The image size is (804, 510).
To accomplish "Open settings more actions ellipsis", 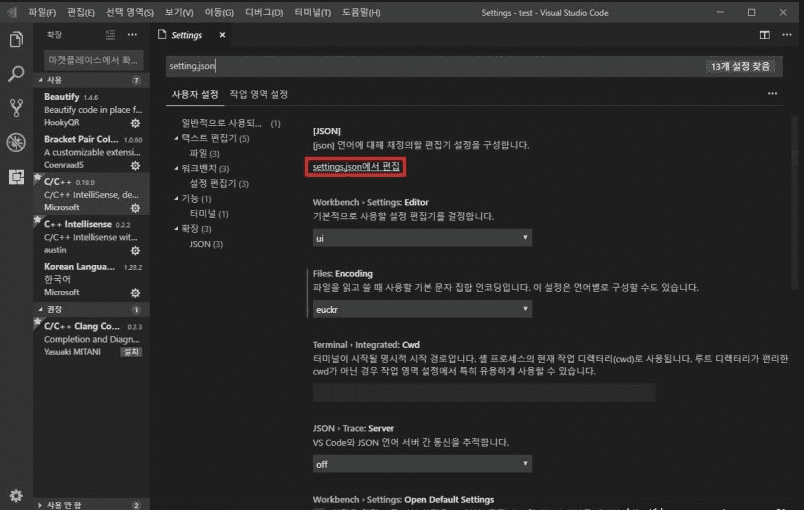I will coord(772,93).
